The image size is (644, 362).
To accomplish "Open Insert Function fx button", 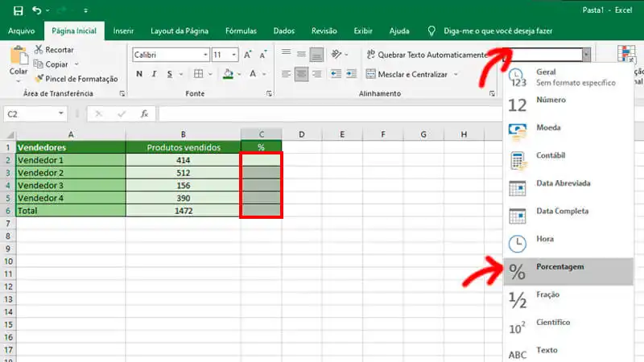I will (x=144, y=113).
